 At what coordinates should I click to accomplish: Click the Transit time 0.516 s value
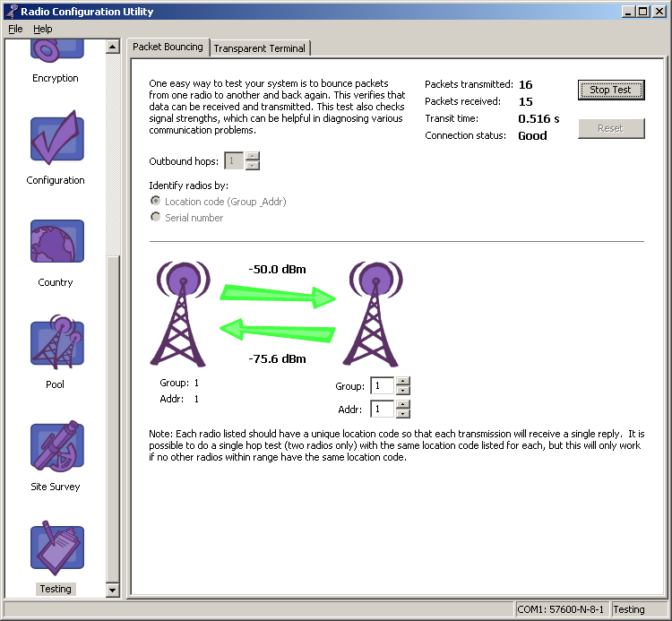coord(538,118)
